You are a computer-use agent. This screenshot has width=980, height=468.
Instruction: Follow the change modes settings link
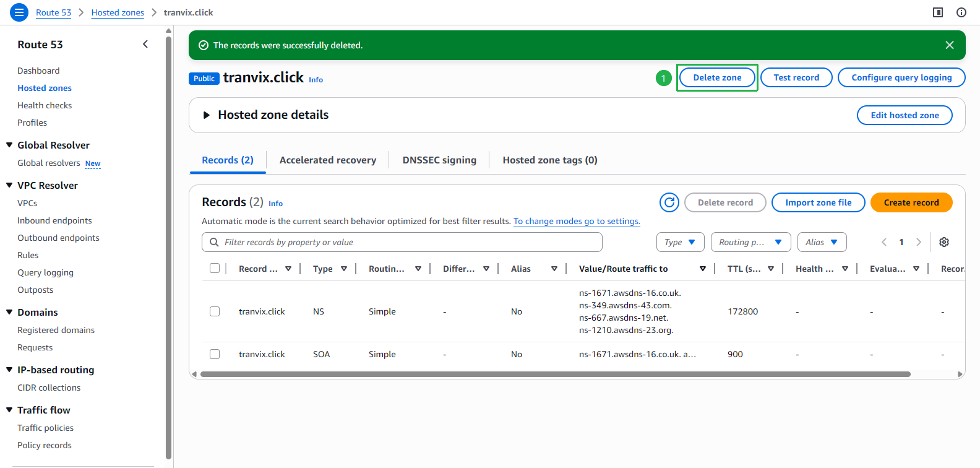point(577,221)
